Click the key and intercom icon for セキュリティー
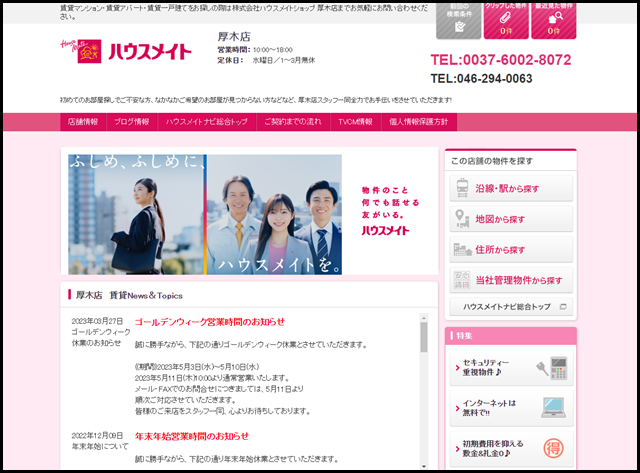The height and width of the screenshot is (473, 640). point(552,368)
